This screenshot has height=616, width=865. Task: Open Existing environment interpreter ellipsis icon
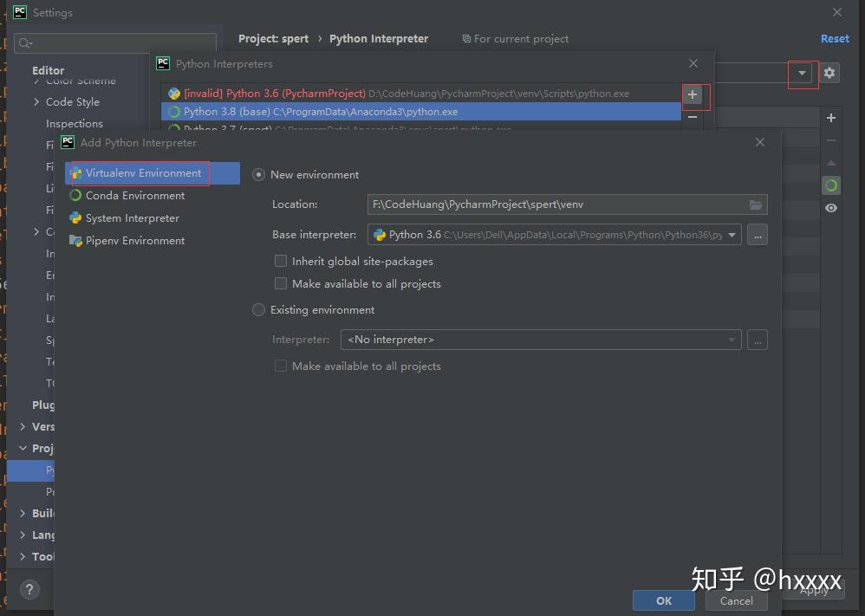tap(757, 340)
